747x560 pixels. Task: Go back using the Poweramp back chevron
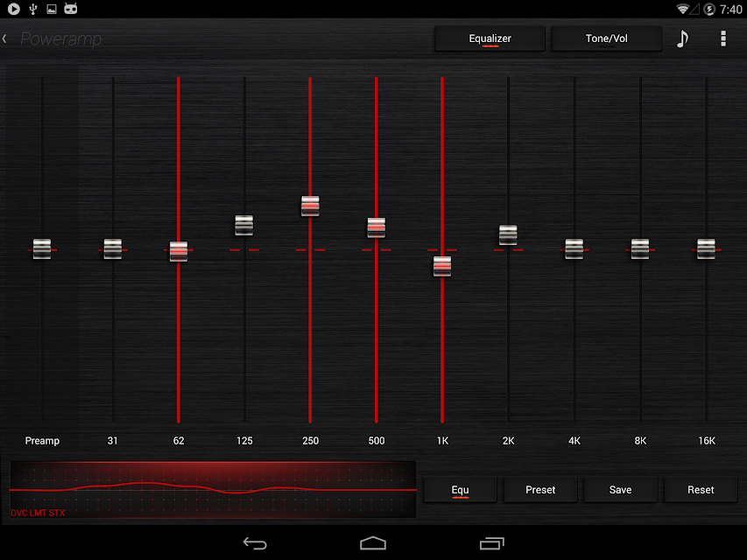point(4,38)
